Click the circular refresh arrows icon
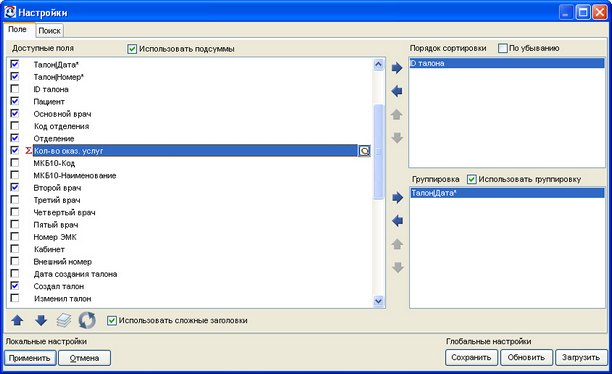612x374 pixels. pos(87,321)
